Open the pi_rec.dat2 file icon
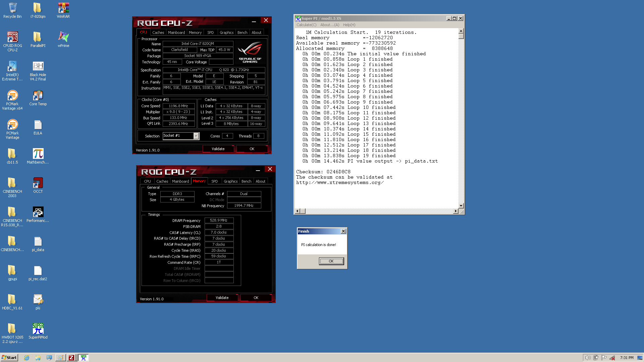Screen dimensions: 644x362 [38, 273]
